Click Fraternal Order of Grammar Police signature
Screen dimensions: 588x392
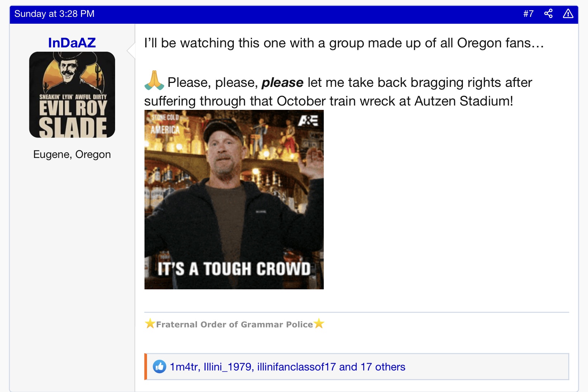point(234,324)
